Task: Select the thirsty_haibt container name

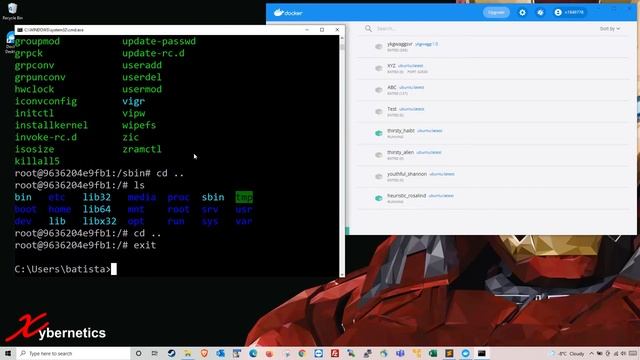Action: coord(401,131)
